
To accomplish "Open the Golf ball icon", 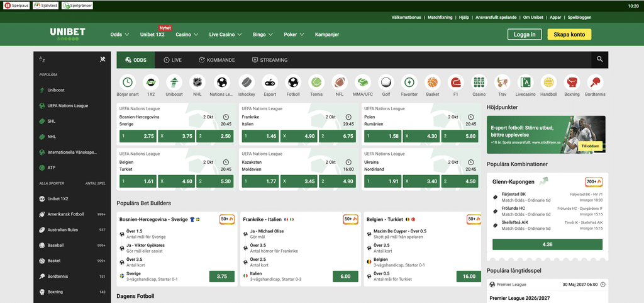I will (386, 83).
